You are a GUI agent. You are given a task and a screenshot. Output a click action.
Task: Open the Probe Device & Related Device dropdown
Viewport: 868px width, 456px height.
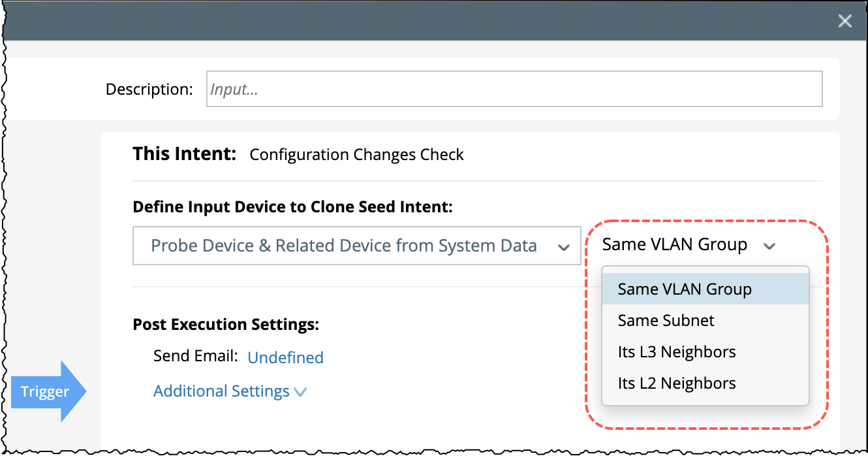pyautogui.click(x=344, y=246)
